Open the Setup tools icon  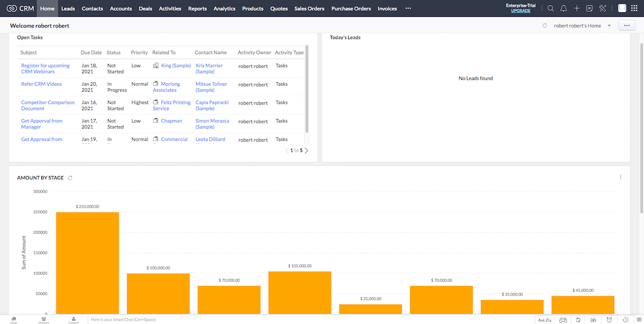pos(603,9)
